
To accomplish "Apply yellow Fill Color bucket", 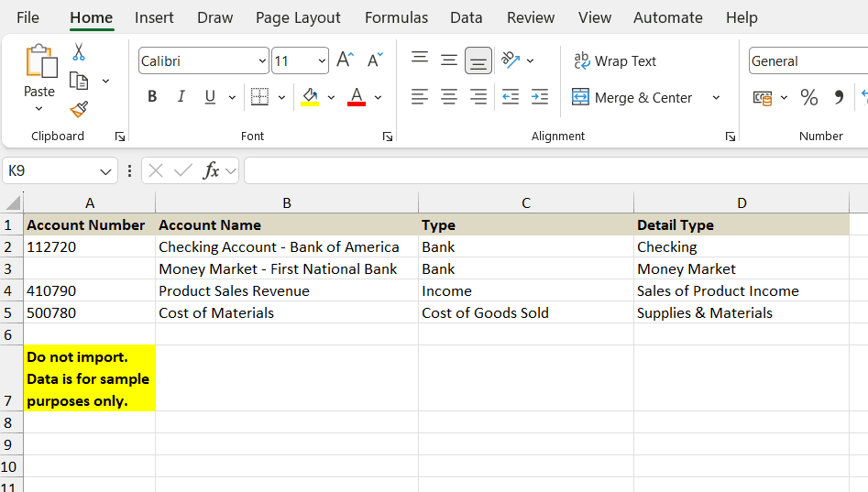I will [310, 97].
